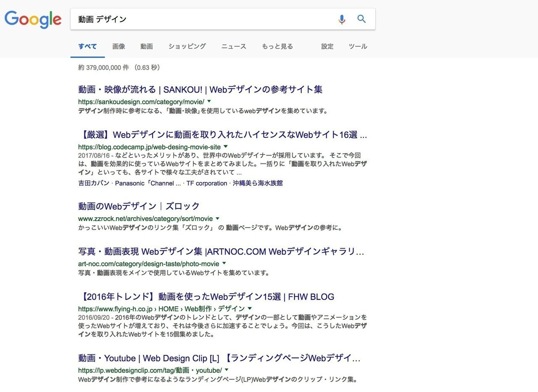This screenshot has height=392, width=538.
Task: Expand dropdown arrow beside blog.codecamp.jp URL
Action: click(x=226, y=147)
